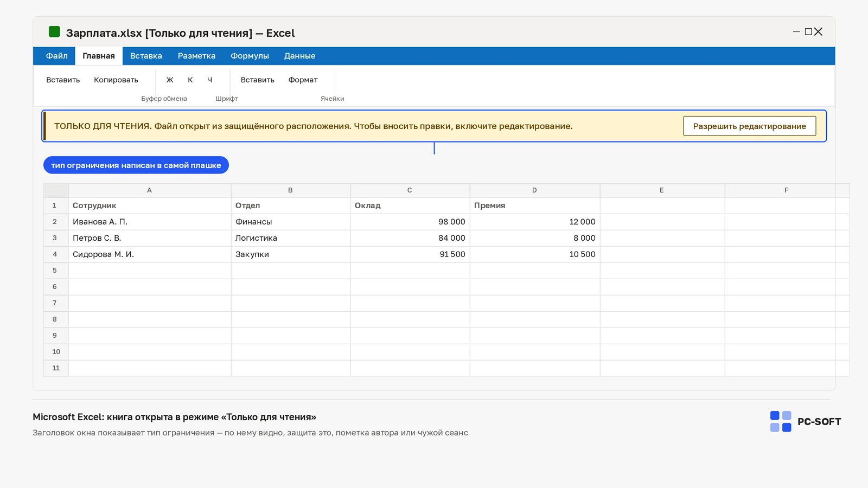Open the Формулы ribbon tab
868x488 pixels.
point(250,56)
